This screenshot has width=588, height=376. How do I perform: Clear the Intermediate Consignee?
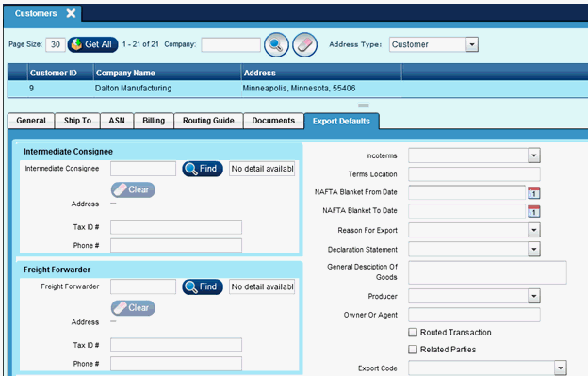[x=133, y=189]
